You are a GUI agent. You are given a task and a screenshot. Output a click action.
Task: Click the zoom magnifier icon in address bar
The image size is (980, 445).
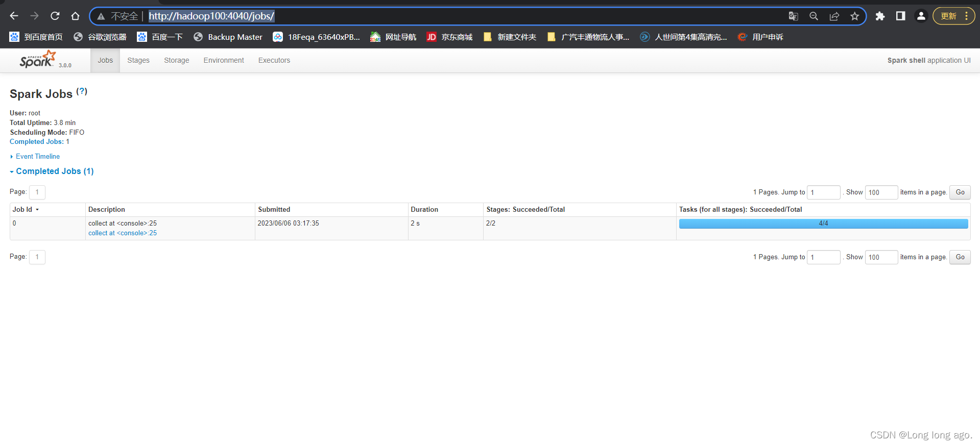coord(814,16)
